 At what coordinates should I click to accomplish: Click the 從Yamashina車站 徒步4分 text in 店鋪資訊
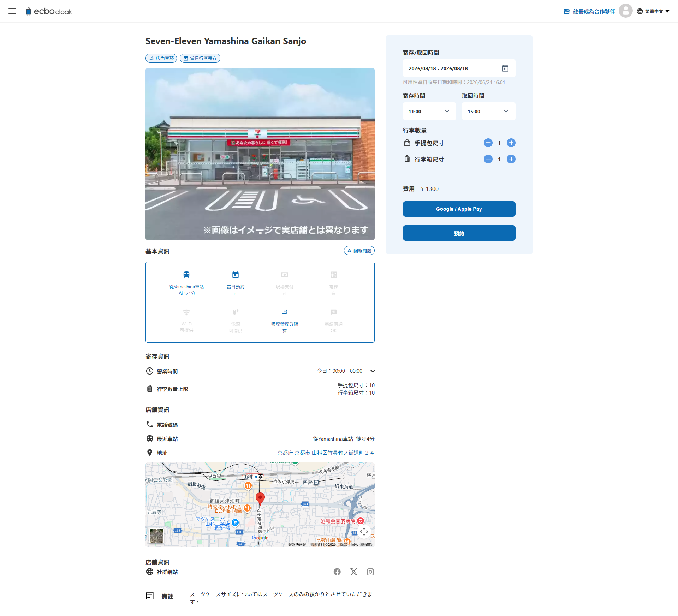pos(344,439)
